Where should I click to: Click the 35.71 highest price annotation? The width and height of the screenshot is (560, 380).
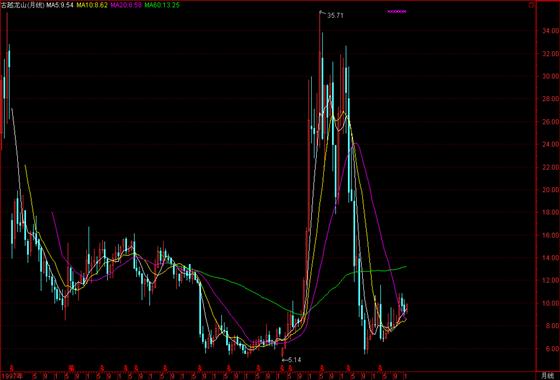tap(335, 16)
